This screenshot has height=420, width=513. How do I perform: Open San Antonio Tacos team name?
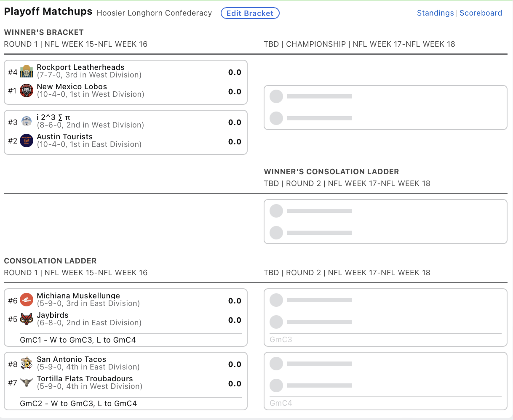coord(71,359)
